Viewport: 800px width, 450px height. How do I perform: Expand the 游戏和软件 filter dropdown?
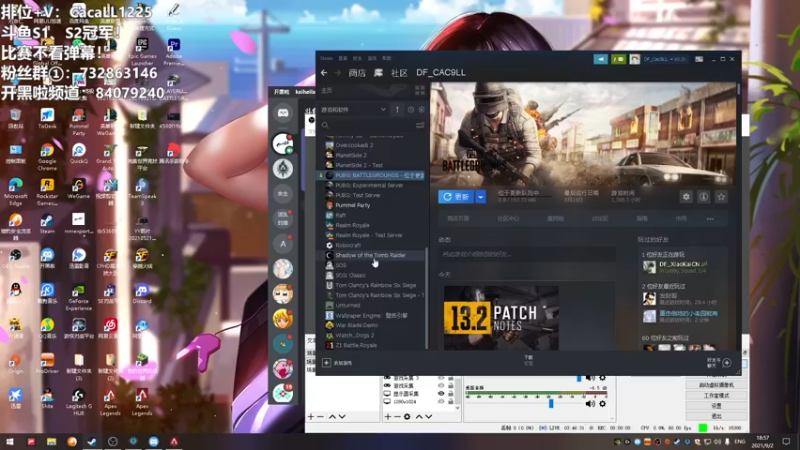pyautogui.click(x=353, y=109)
